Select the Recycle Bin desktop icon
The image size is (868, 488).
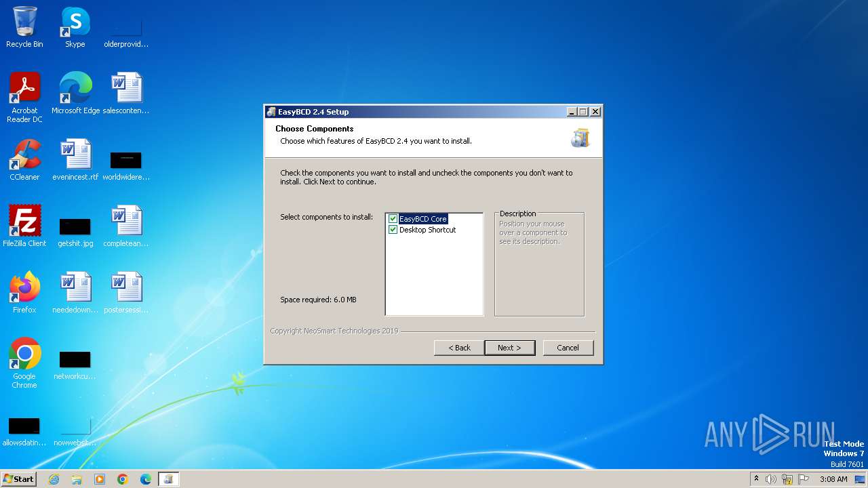tap(24, 27)
